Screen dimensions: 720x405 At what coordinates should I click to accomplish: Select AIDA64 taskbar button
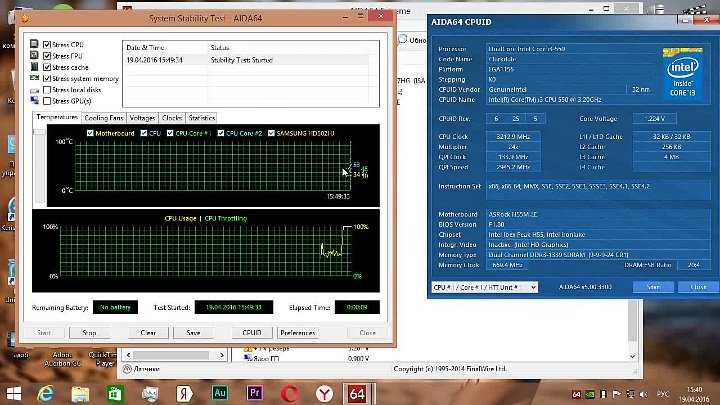pos(358,394)
